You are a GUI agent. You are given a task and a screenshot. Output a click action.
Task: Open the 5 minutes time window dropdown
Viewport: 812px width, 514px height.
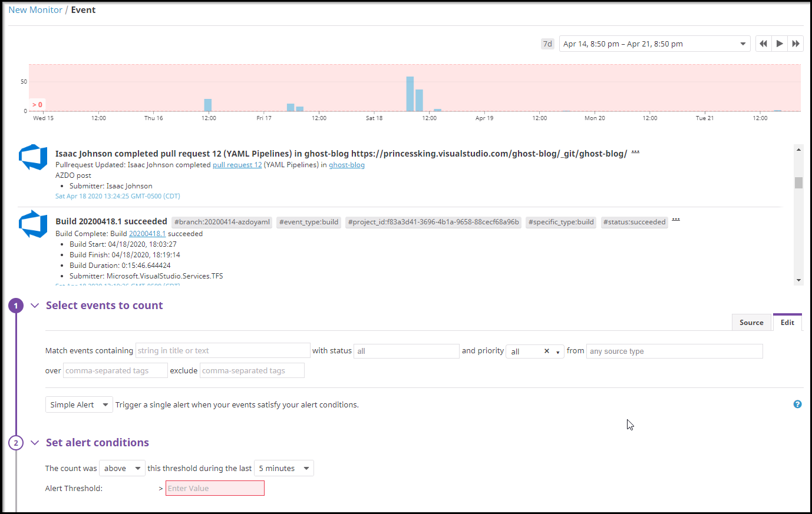[x=284, y=468]
